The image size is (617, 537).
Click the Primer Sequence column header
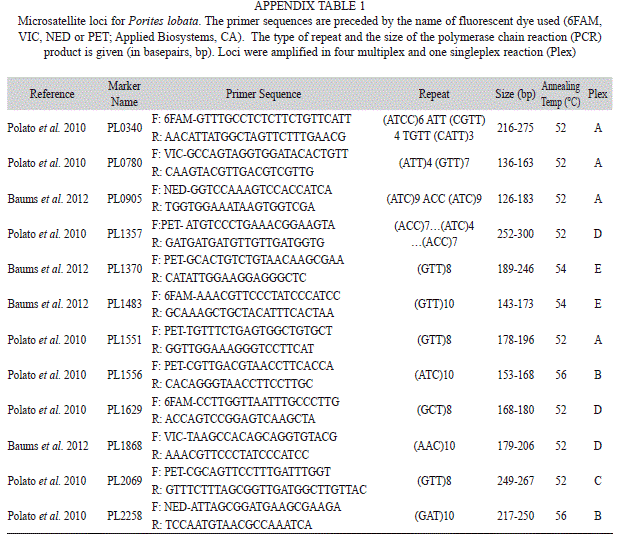[x=263, y=94]
